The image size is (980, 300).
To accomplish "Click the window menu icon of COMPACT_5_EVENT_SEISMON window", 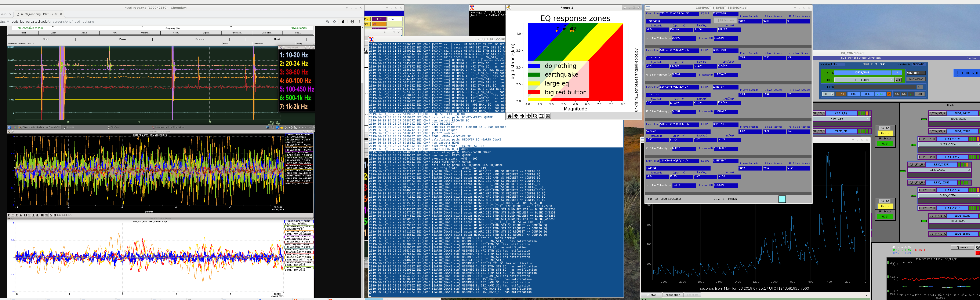I will pos(647,8).
